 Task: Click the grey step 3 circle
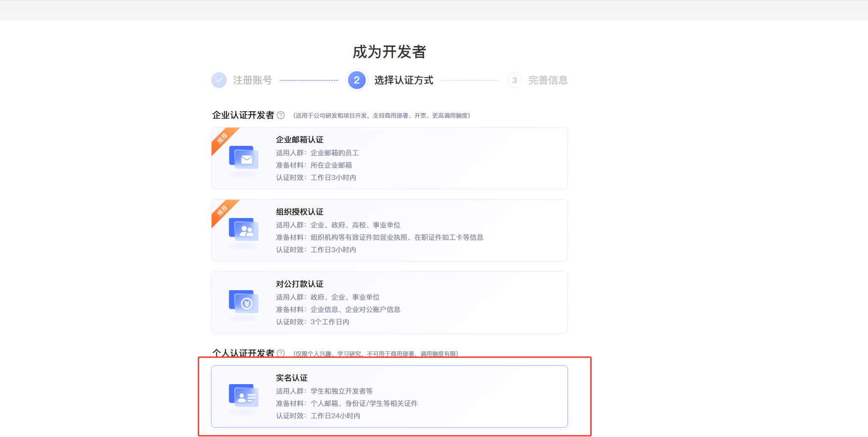(x=514, y=80)
